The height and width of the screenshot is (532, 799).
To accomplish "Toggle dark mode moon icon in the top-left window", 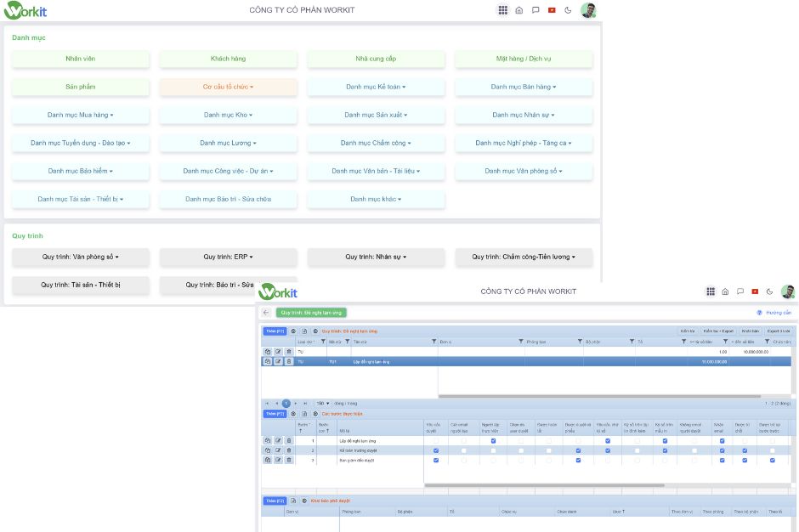I will tap(568, 10).
